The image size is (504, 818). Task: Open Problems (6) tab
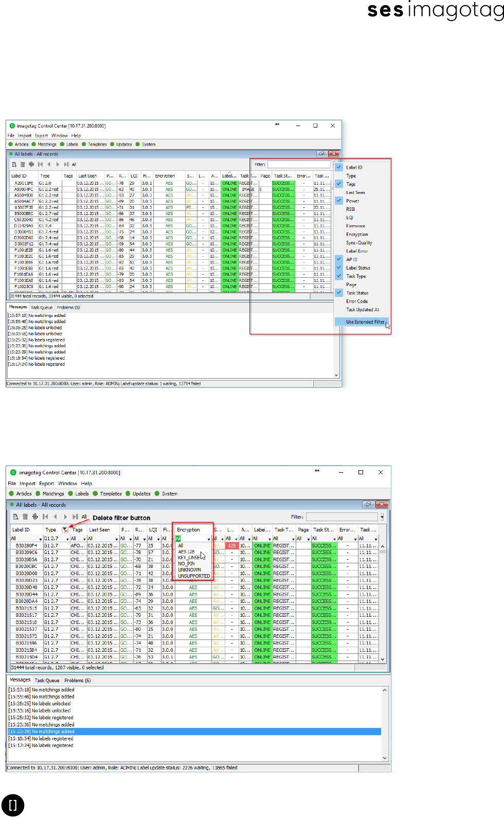point(77,681)
